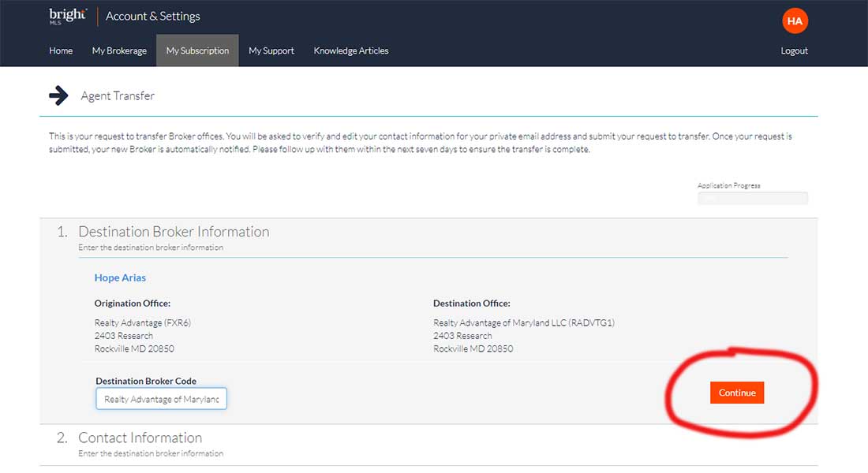The height and width of the screenshot is (473, 868).
Task: Click the Agent Transfer heading text
Action: 118,95
